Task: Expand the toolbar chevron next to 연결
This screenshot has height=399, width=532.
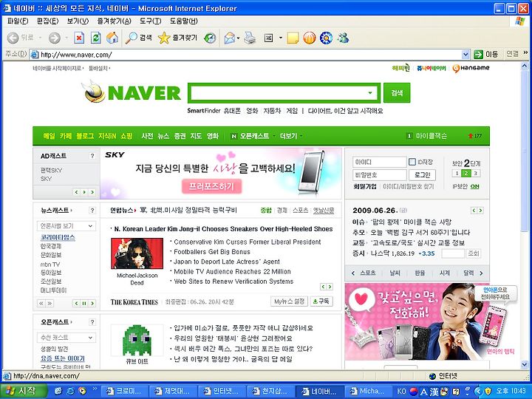Action: [525, 52]
